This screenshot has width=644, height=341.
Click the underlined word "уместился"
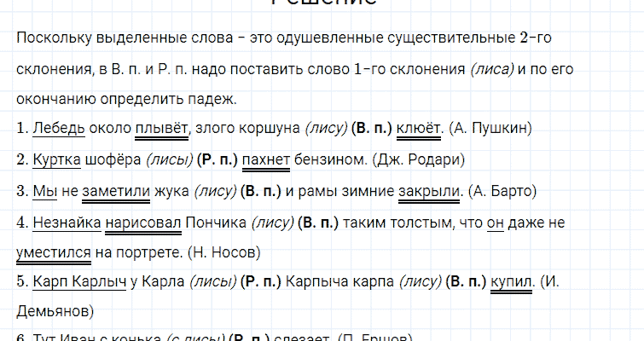click(x=53, y=252)
